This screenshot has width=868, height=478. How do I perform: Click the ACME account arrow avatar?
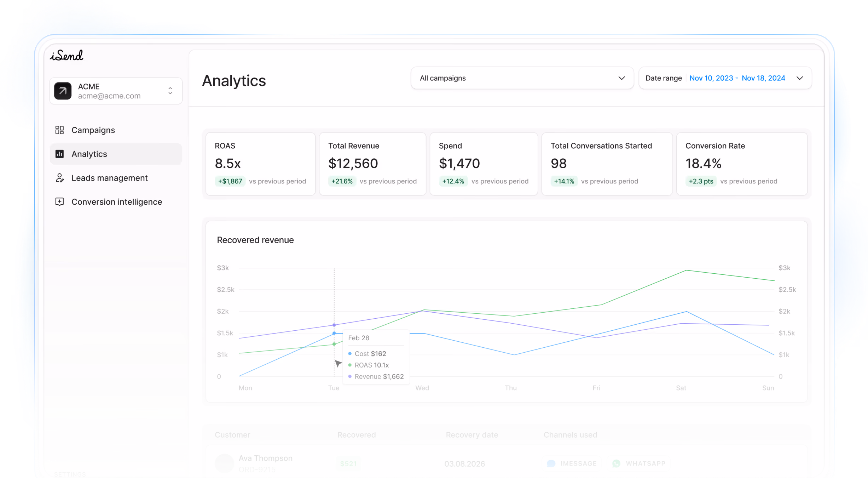pyautogui.click(x=63, y=91)
